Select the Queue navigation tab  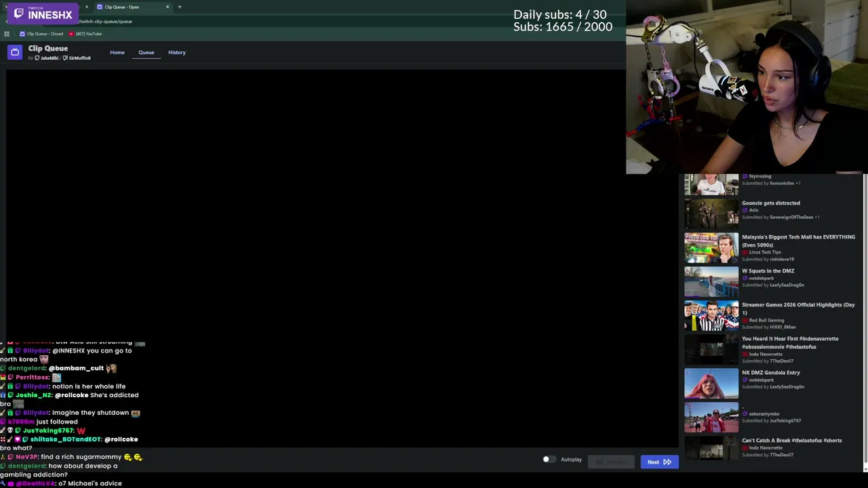click(146, 52)
